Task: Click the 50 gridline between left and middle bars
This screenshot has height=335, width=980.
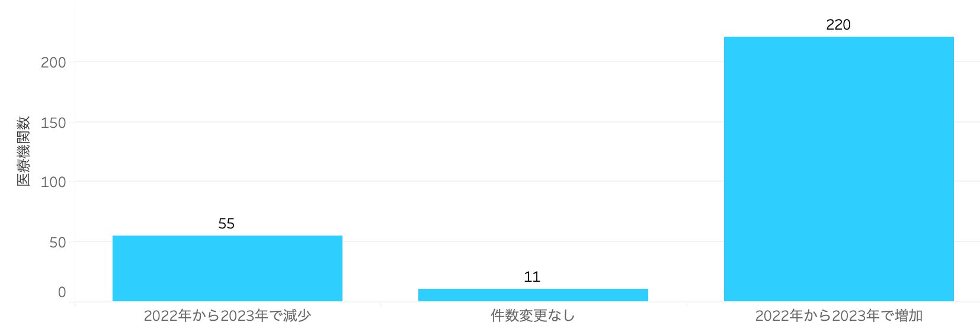Action: tap(380, 241)
